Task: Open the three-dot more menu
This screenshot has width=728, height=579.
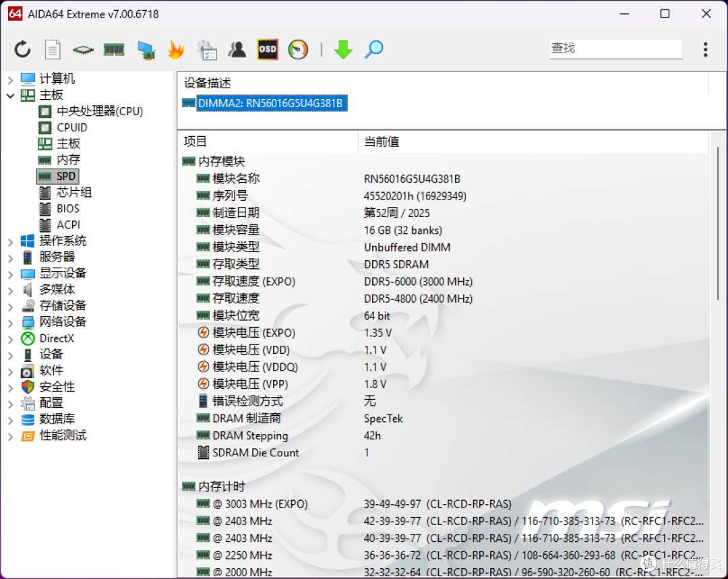Action: pyautogui.click(x=705, y=49)
